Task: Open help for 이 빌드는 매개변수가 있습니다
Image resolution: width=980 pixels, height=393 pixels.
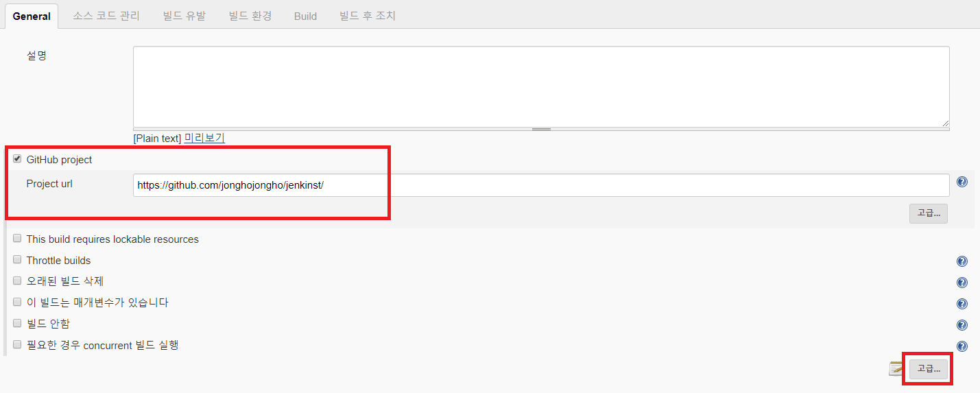Action: 961,303
